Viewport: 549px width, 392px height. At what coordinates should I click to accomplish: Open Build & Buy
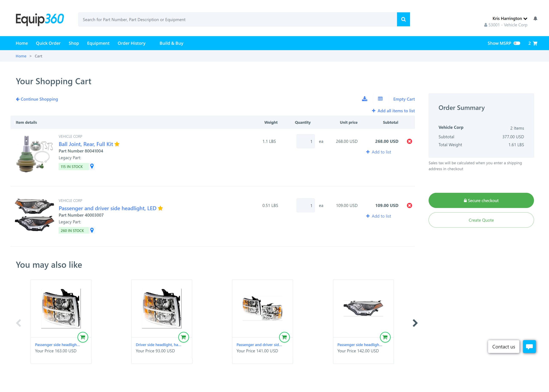(x=171, y=43)
